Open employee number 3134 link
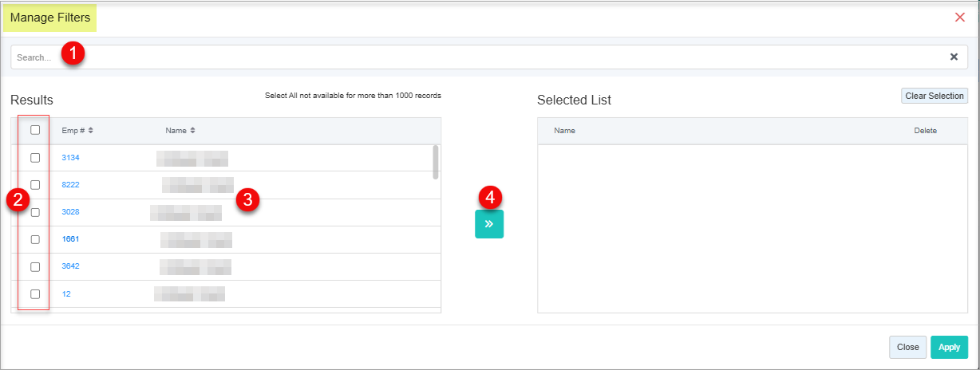The width and height of the screenshot is (980, 370). (x=70, y=158)
